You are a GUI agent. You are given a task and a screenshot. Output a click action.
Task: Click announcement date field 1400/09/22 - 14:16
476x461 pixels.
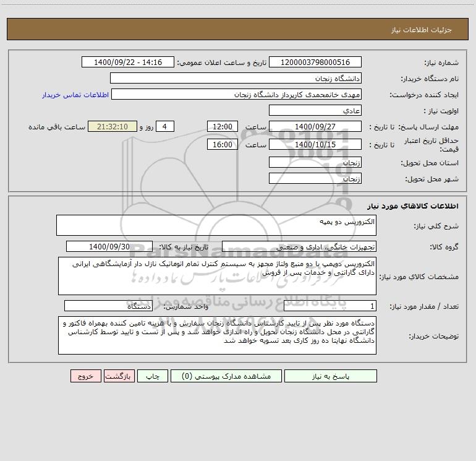point(128,62)
